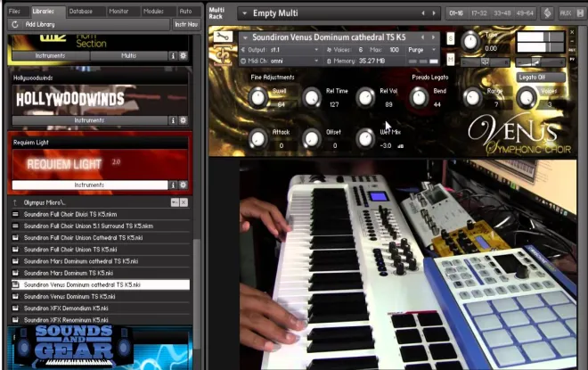Select Soundiron Venus Dominum cathedral TS K5.nki row
Screen dimensions: 588x370
(x=101, y=284)
